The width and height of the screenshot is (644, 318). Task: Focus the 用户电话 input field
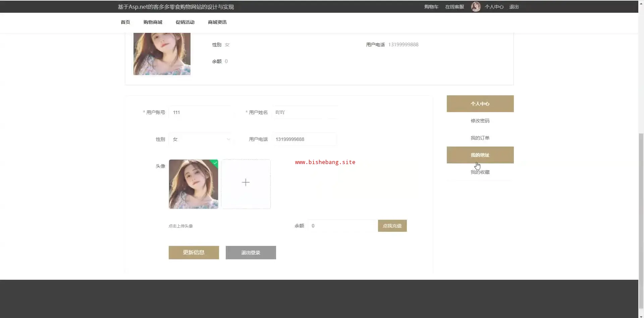304,139
